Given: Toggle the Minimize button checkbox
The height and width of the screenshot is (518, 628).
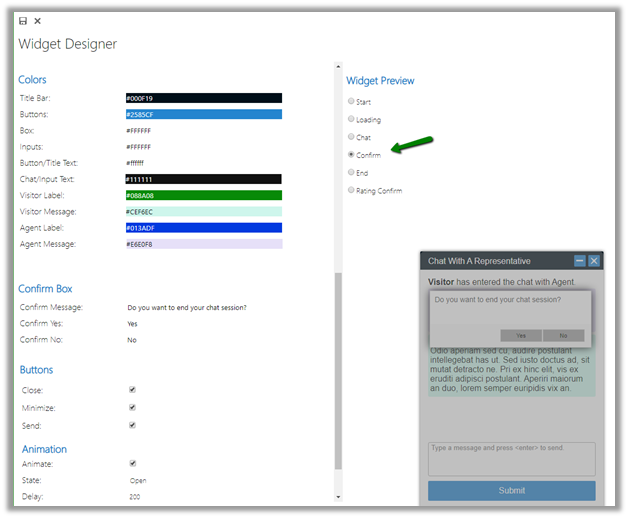Looking at the screenshot, I should coord(132,408).
